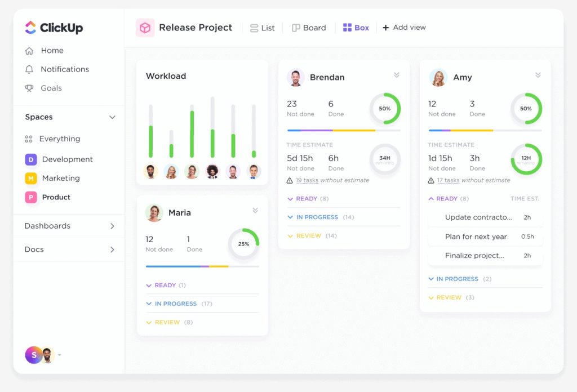The width and height of the screenshot is (577, 392).
Task: Open Notifications bell icon
Action: coord(29,69)
